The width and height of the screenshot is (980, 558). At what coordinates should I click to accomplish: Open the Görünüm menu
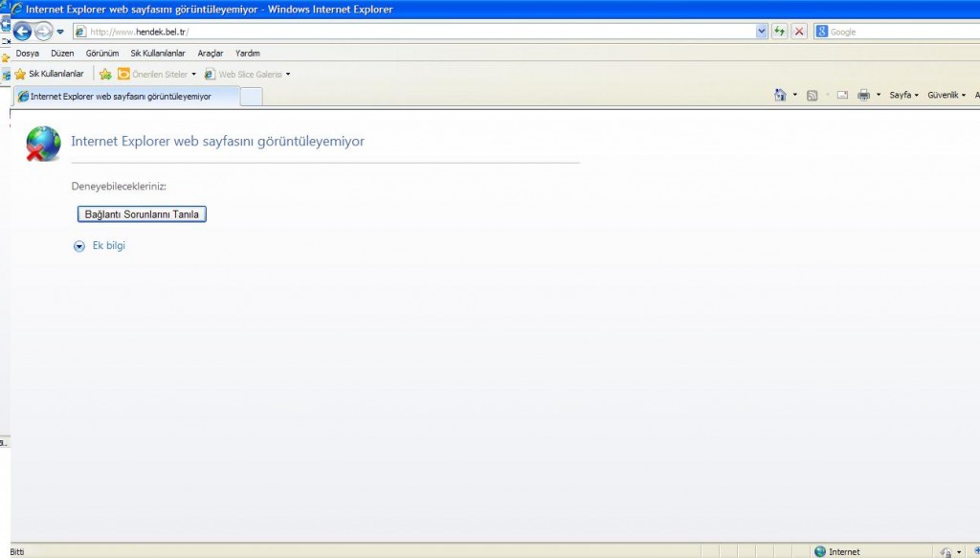101,53
